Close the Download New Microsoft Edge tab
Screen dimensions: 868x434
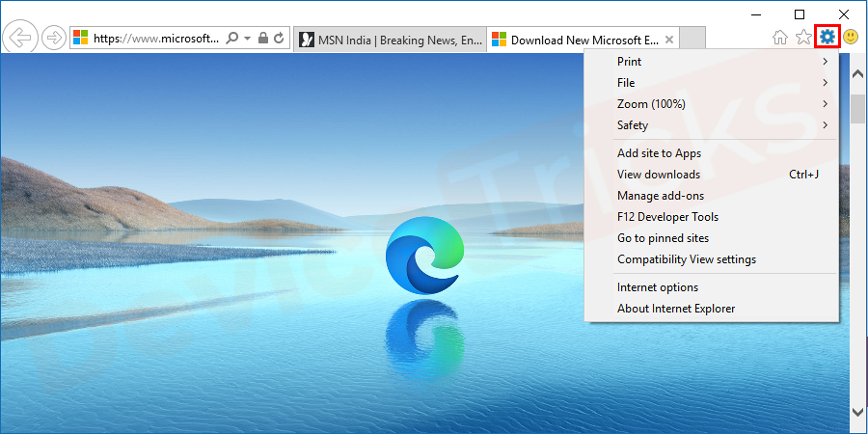668,40
